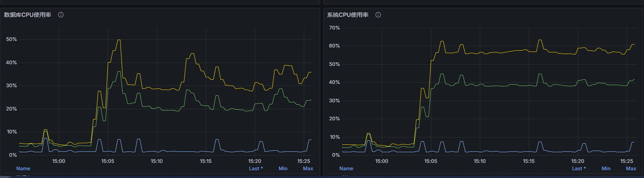The image size is (644, 178).
Task: Open the 系统CPU使用率 panel title menu
Action: pyautogui.click(x=348, y=15)
